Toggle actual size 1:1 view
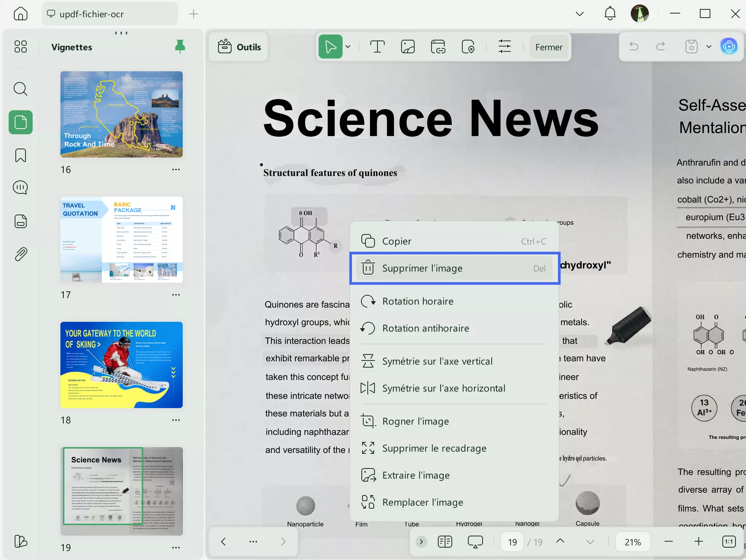Image resolution: width=746 pixels, height=560 pixels. click(x=728, y=541)
